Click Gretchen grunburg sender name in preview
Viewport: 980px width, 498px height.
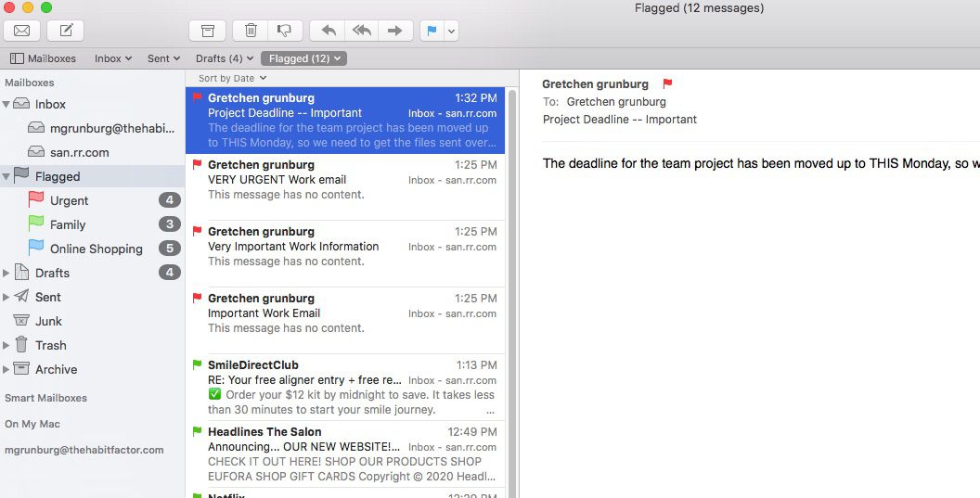tap(595, 83)
